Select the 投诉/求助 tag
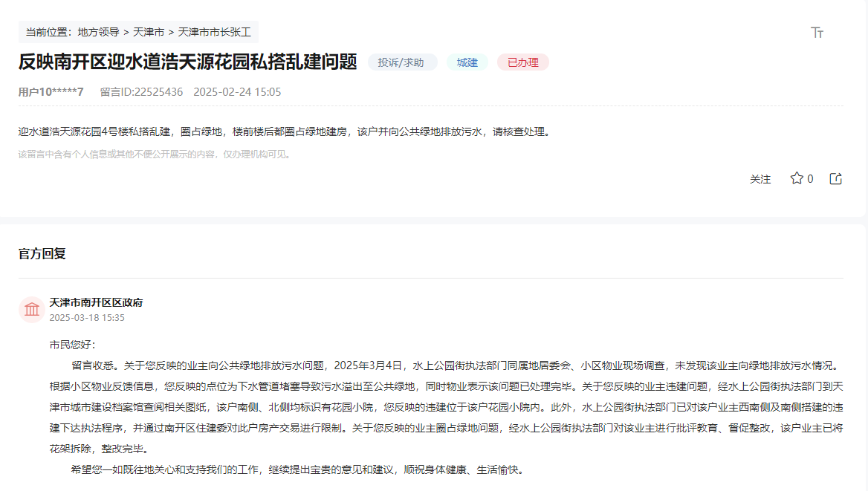 click(401, 62)
